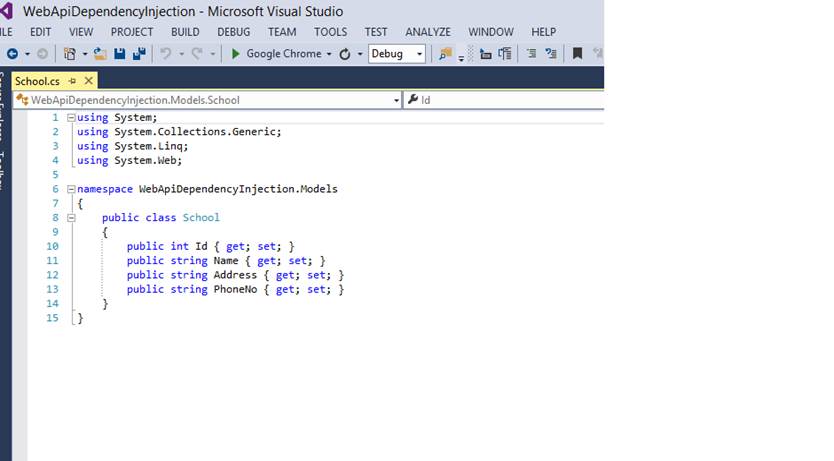Click the PhoneNo property on line 13
This screenshot has width=834, height=461.
235,289
